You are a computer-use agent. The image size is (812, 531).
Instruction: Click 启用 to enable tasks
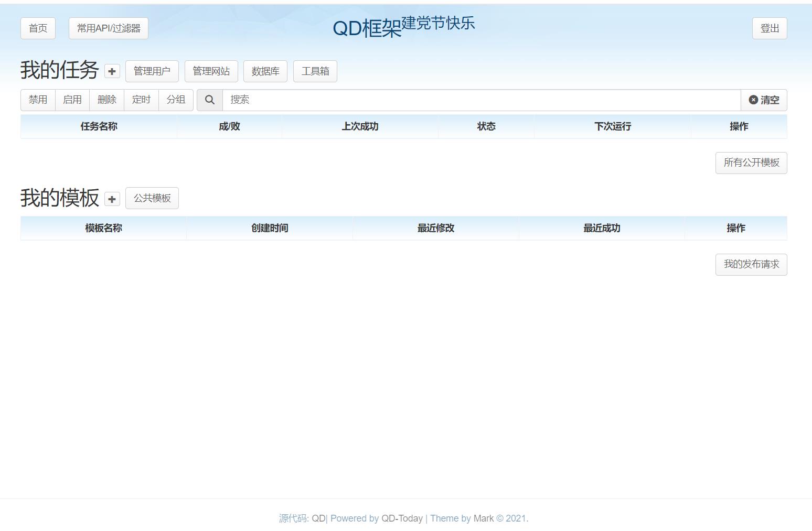(x=72, y=100)
